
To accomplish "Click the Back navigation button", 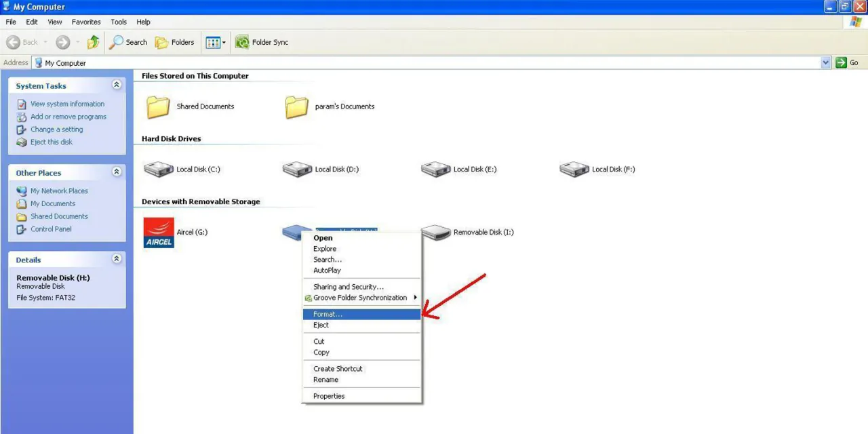I will [x=20, y=42].
